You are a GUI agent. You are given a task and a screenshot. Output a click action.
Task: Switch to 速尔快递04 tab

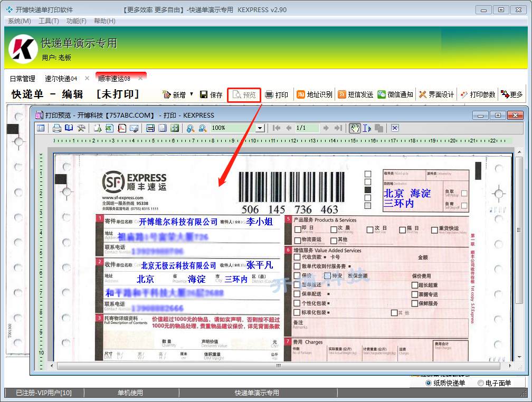pyautogui.click(x=61, y=79)
